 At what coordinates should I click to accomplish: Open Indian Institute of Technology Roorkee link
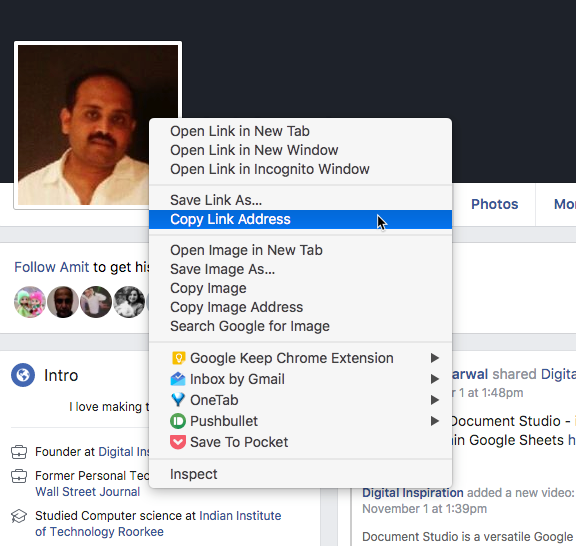click(158, 524)
